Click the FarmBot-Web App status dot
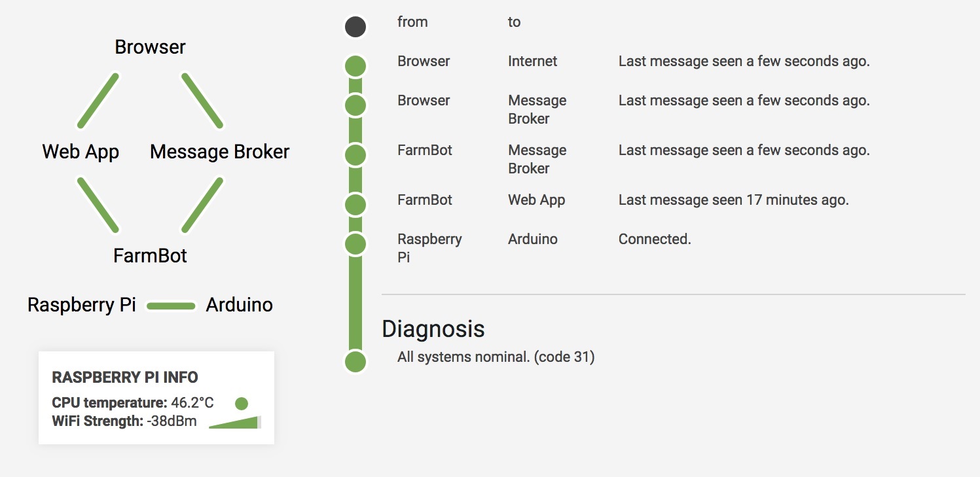The width and height of the screenshot is (980, 477). pyautogui.click(x=355, y=204)
